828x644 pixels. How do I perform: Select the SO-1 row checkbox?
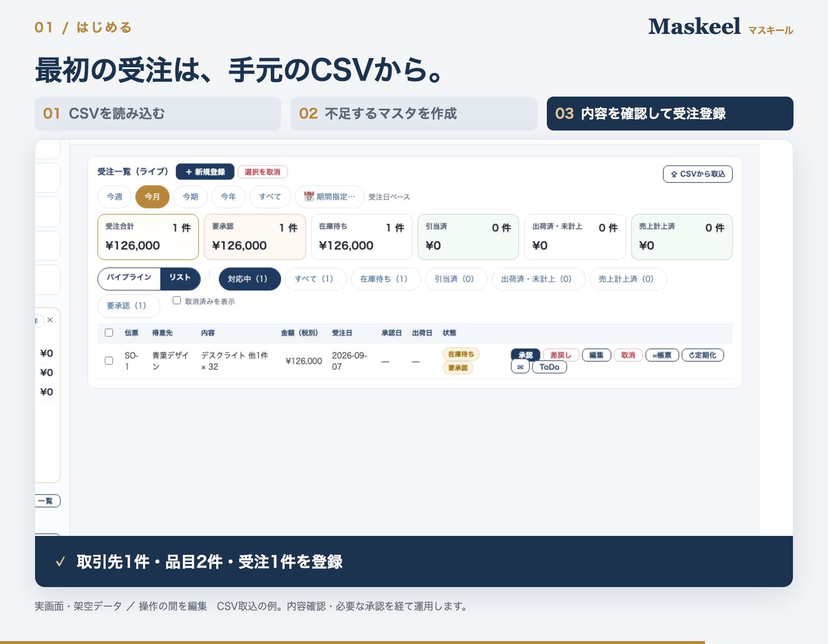109,361
